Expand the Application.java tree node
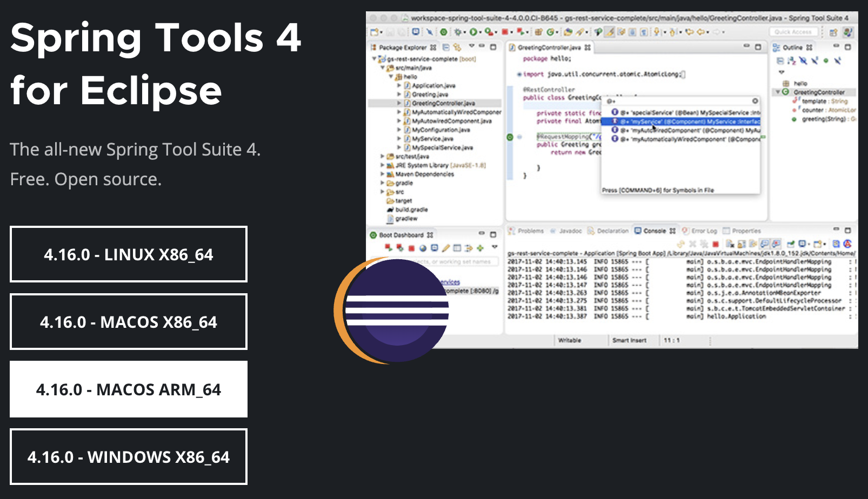The width and height of the screenshot is (868, 499). (399, 85)
